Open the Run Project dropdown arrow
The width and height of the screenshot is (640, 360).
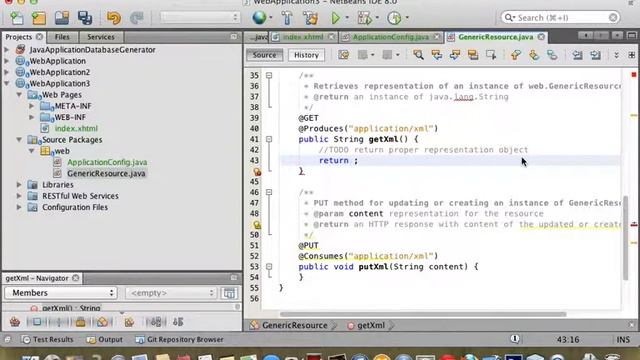[347, 18]
